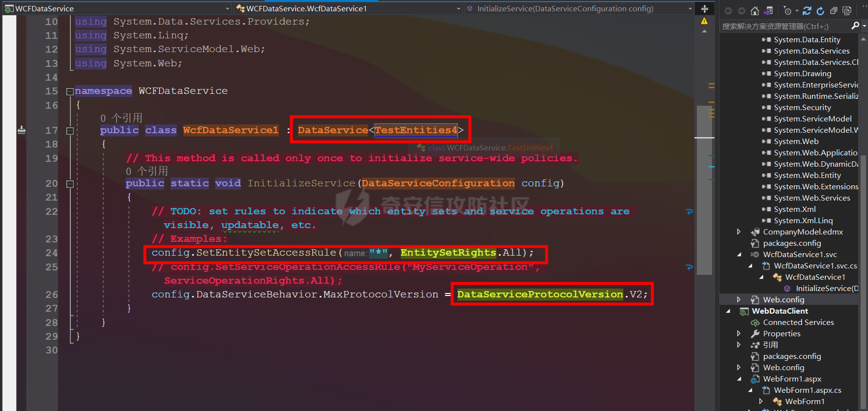Toggle the Pending Changes Filter clock icon

[x=787, y=11]
